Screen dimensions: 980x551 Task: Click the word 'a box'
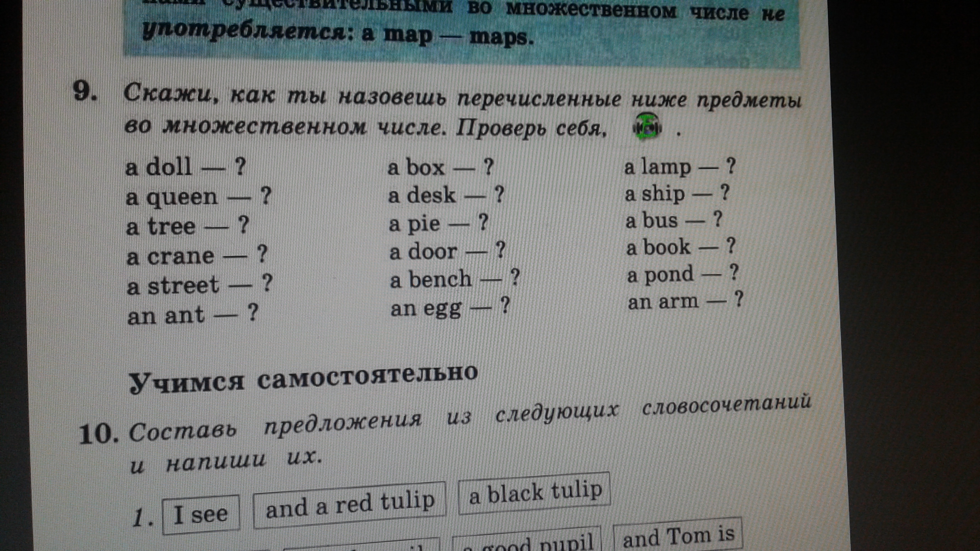click(416, 168)
